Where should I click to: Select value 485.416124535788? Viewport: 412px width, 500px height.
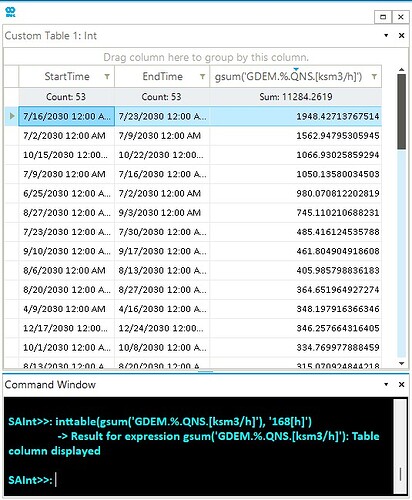296,232
